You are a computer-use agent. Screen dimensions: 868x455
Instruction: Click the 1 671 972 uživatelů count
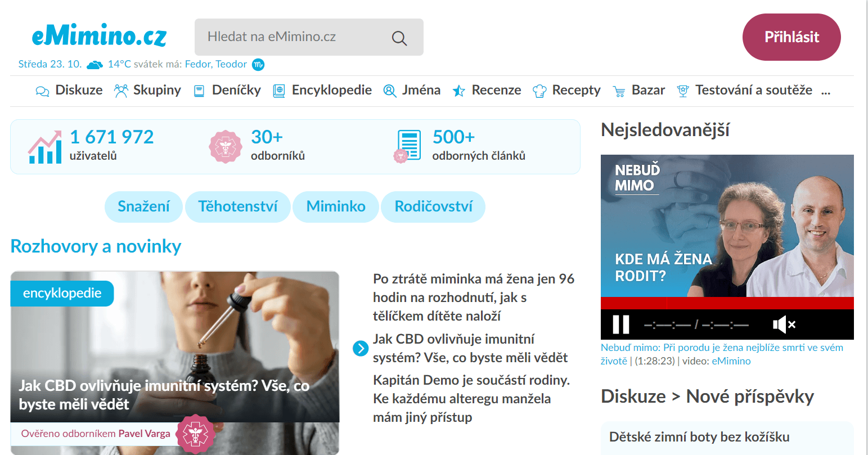(x=111, y=145)
